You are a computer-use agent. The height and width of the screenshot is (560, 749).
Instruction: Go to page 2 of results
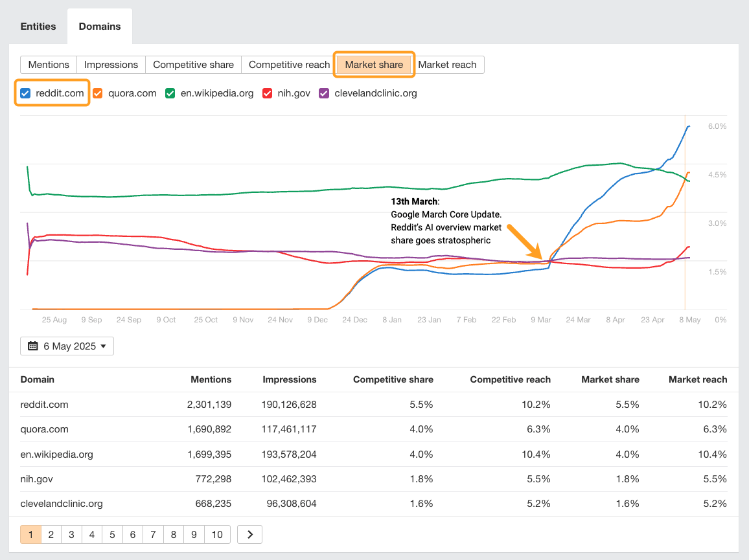click(x=51, y=534)
